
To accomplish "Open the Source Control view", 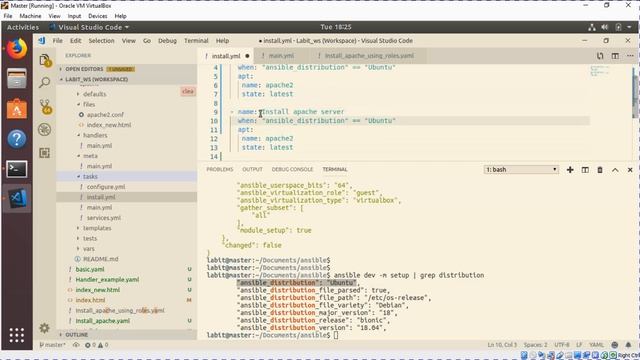I will pos(45,107).
